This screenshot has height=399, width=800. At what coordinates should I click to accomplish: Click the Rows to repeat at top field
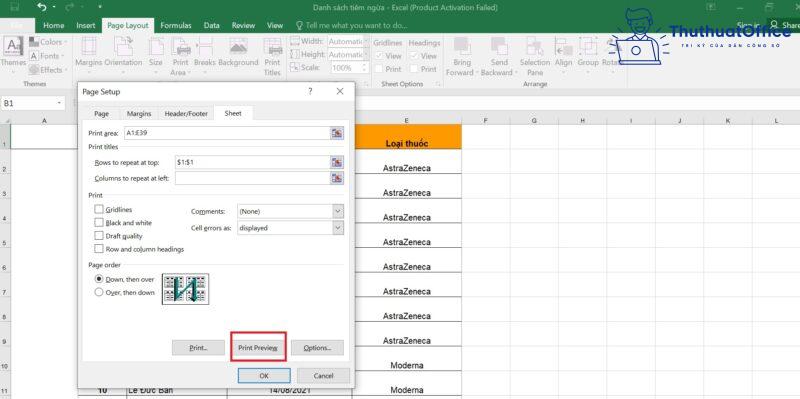coord(252,162)
